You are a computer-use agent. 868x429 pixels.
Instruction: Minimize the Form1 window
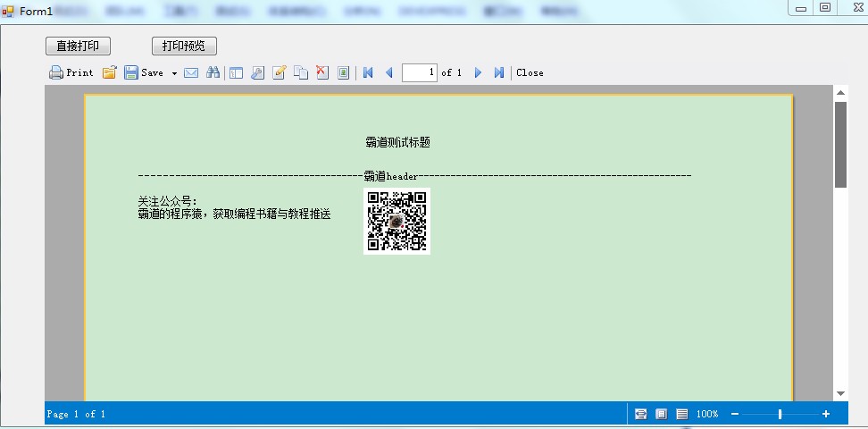800,8
